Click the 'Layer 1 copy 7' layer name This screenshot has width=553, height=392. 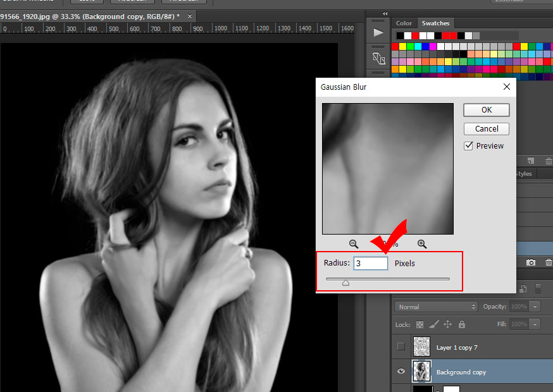coord(457,348)
